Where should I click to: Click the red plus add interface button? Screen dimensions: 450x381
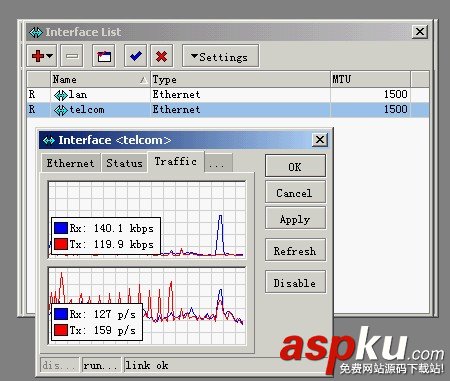coord(42,56)
